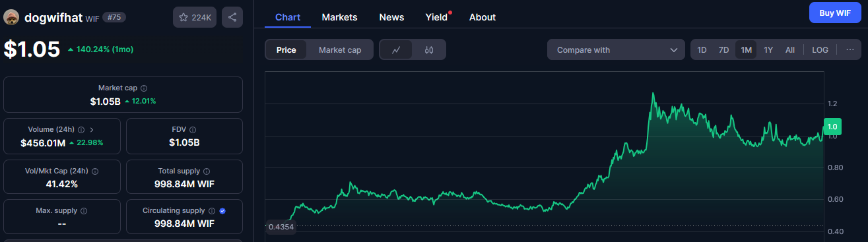Viewport: 868px width, 242px height.
Task: Toggle LOG scale on chart
Action: pyautogui.click(x=820, y=49)
